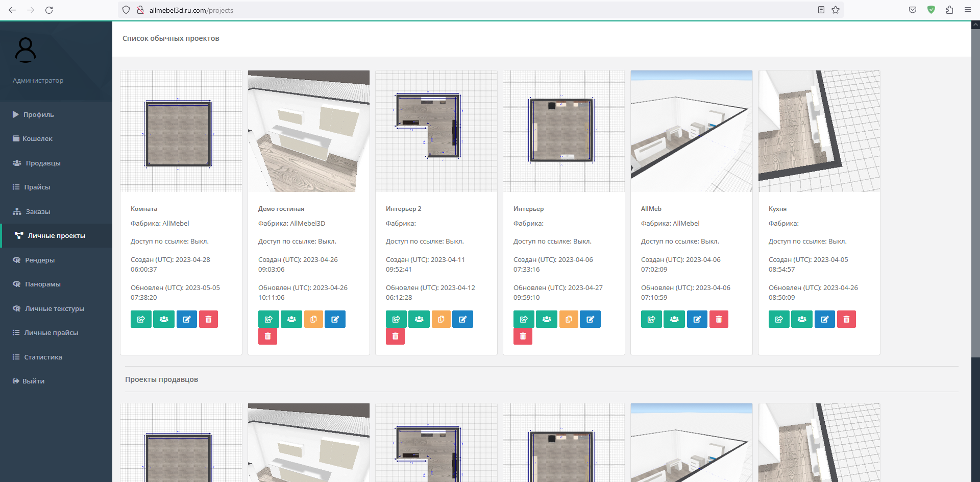Open the Интерьер 2 plan thumbnail
The width and height of the screenshot is (980, 482).
436,131
